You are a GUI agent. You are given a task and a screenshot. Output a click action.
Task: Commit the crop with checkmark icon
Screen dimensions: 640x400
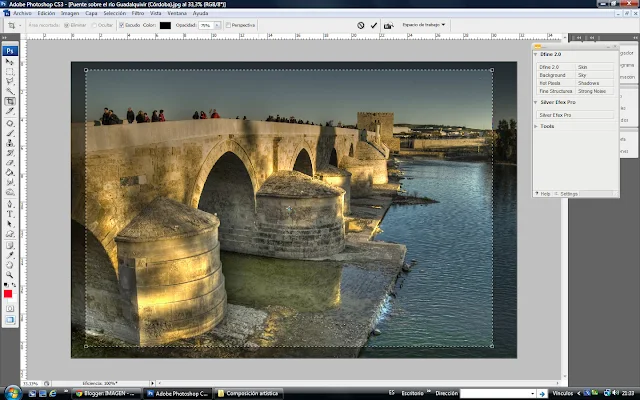(x=373, y=25)
